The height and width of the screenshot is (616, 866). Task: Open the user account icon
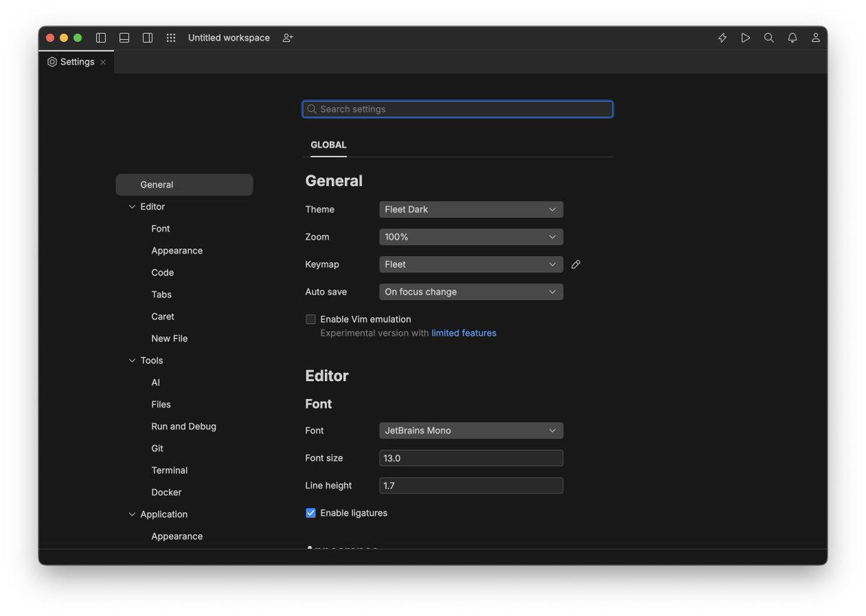(815, 38)
